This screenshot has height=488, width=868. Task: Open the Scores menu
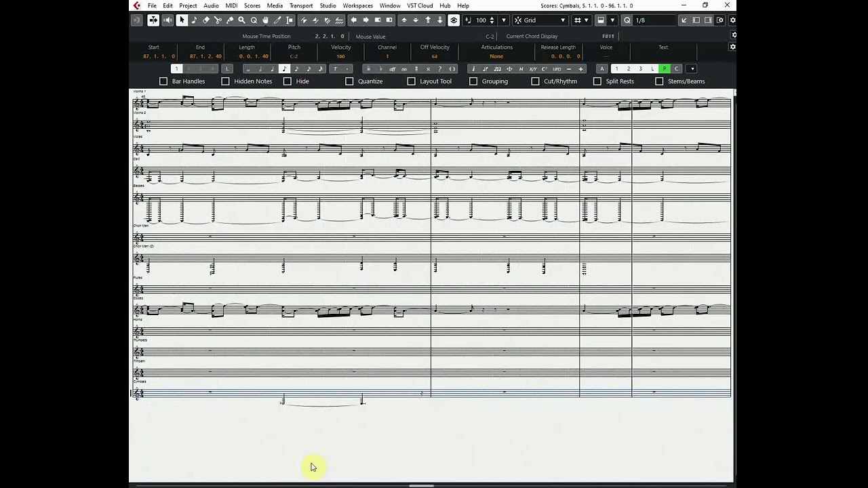pos(252,5)
